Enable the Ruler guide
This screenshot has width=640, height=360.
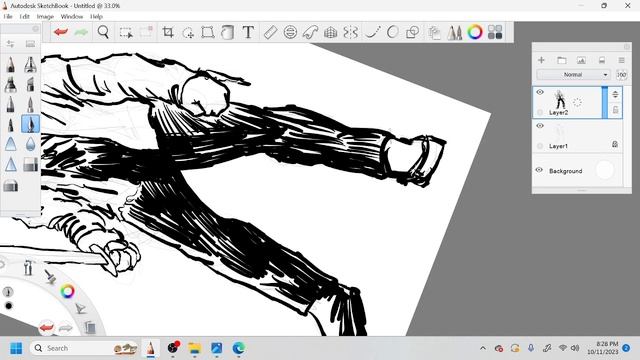pos(270,32)
